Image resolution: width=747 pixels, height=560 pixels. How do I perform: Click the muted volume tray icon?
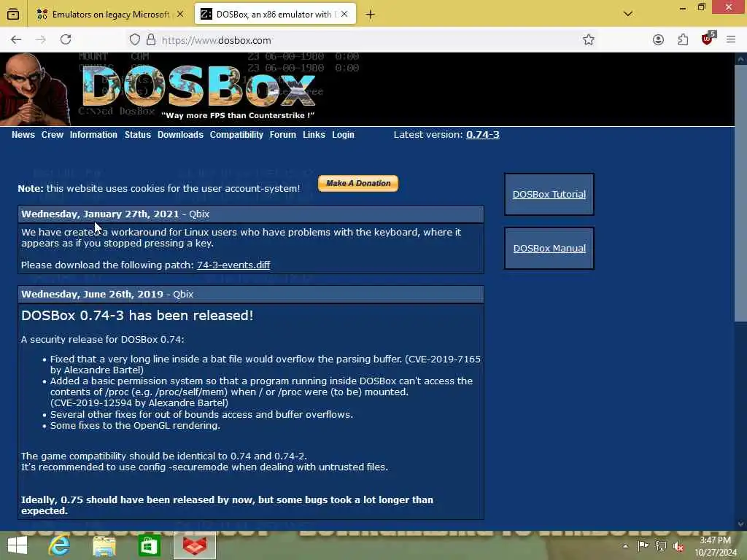tap(678, 546)
